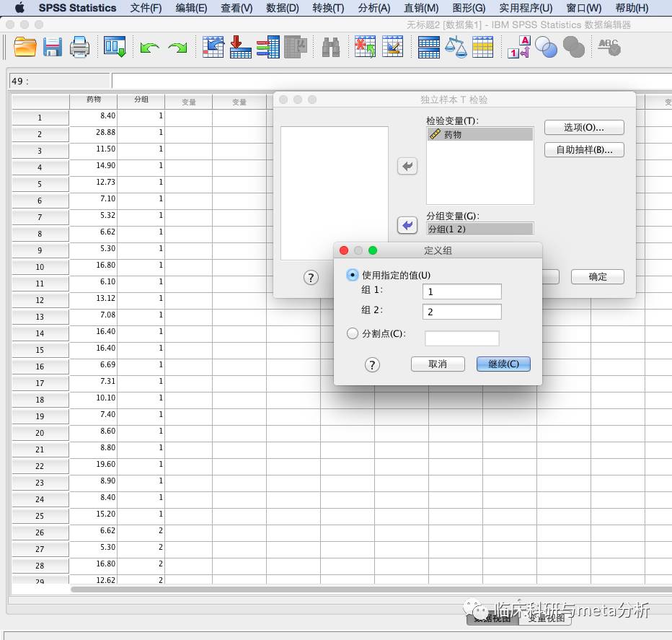672x640 pixels.
Task: Open the Recall recently used dialogs icon
Action: tap(115, 47)
